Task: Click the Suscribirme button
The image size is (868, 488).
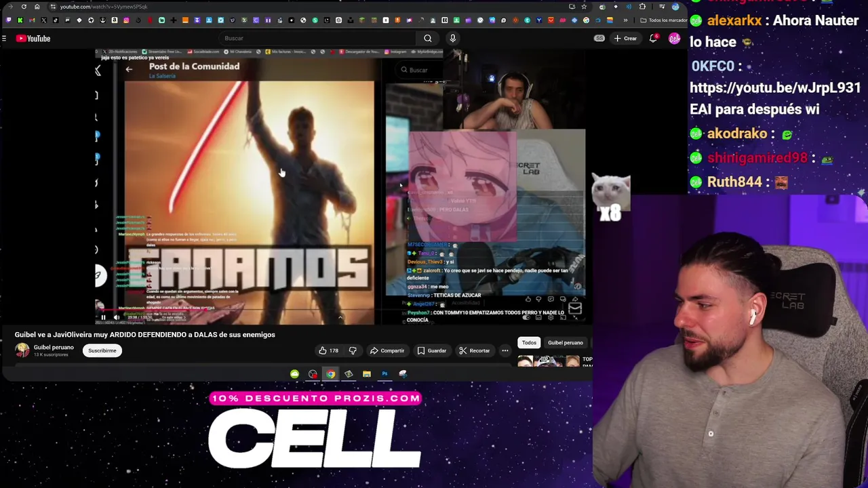Action: pos(102,350)
